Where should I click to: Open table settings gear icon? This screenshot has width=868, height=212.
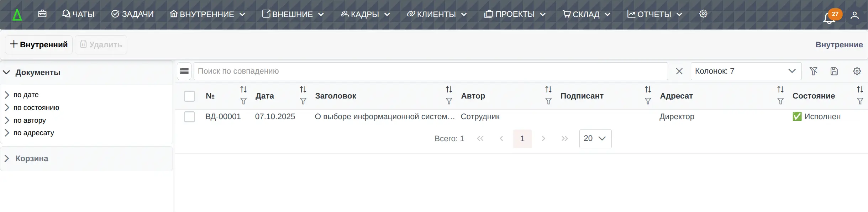857,71
